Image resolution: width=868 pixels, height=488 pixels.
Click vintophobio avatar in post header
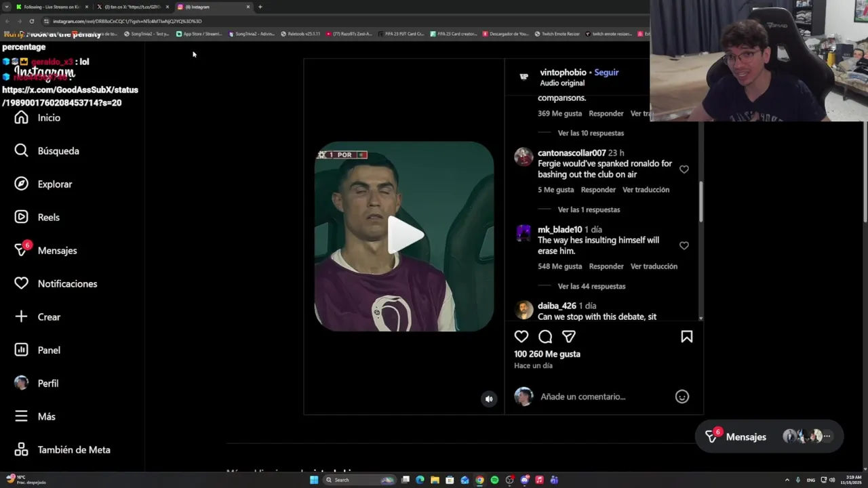(524, 77)
